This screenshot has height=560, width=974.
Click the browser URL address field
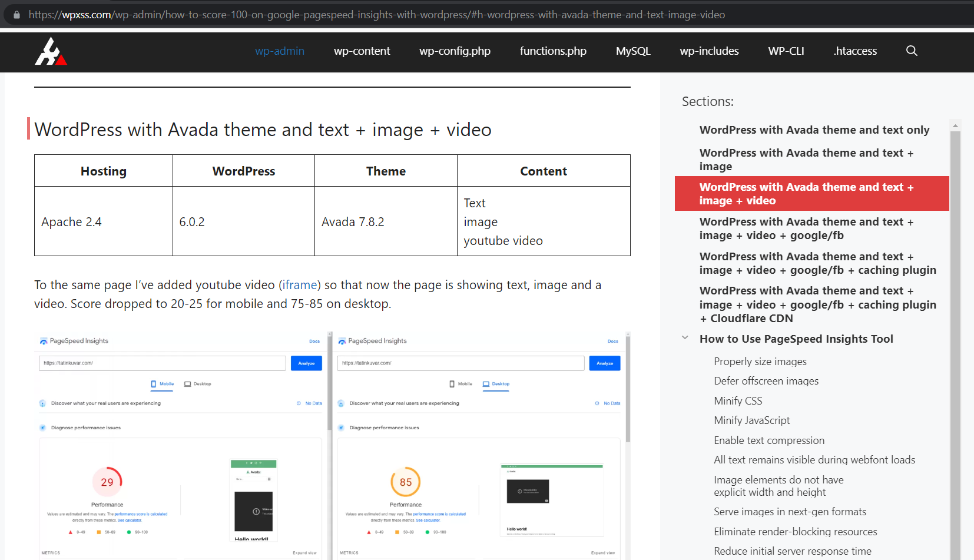(377, 15)
